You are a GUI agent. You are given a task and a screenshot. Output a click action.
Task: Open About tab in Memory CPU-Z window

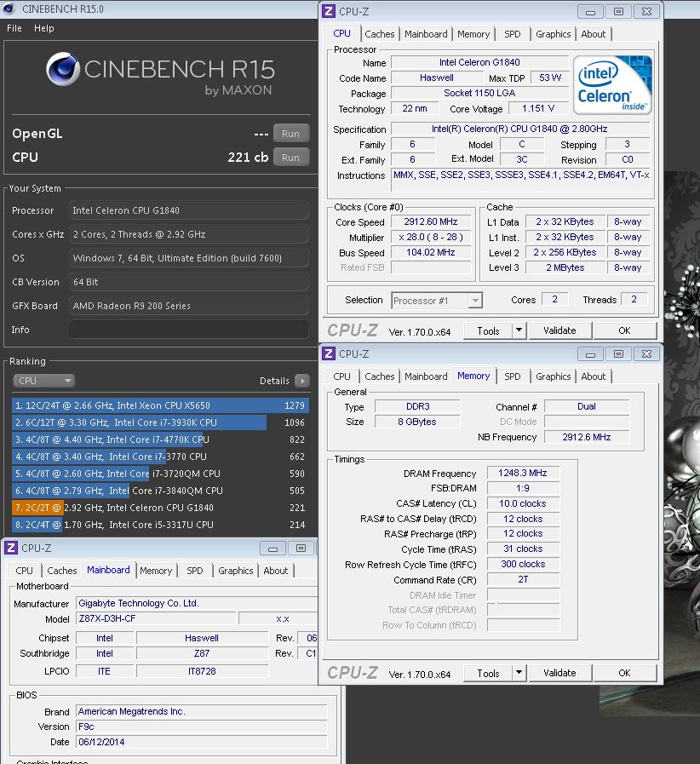(x=594, y=376)
